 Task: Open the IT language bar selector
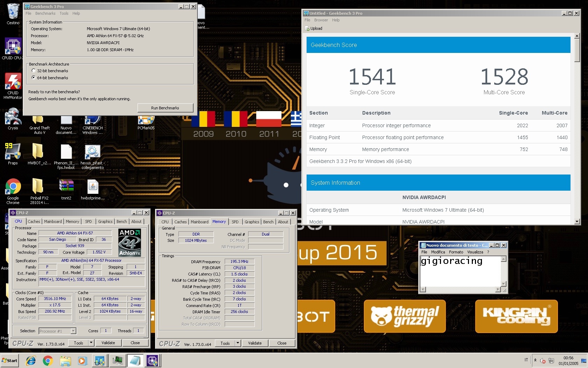(x=526, y=360)
